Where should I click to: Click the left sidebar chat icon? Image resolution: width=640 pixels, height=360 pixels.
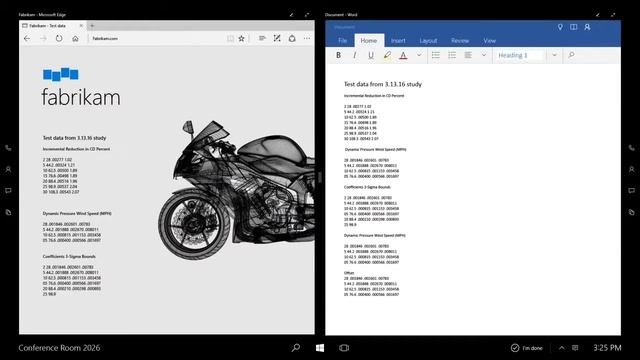click(8, 191)
